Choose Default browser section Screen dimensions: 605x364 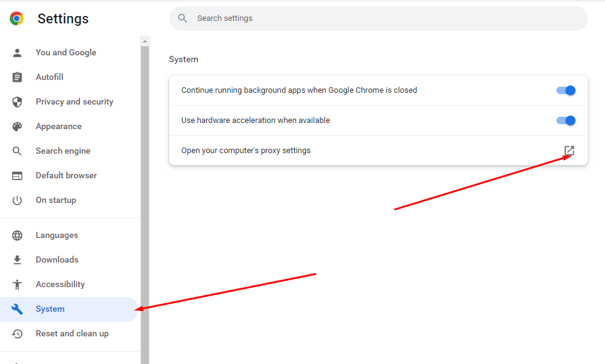(70, 175)
